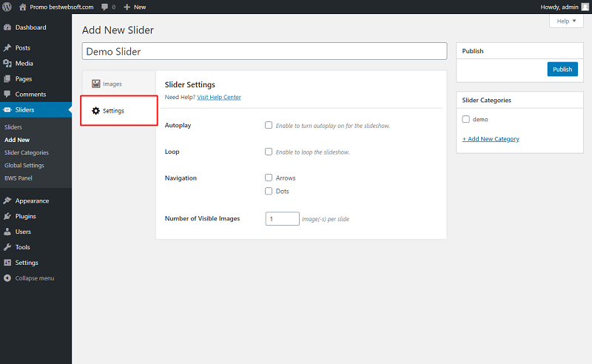Screen dimensions: 592x364
Task: Click the plus icon next to New
Action: [x=127, y=7]
